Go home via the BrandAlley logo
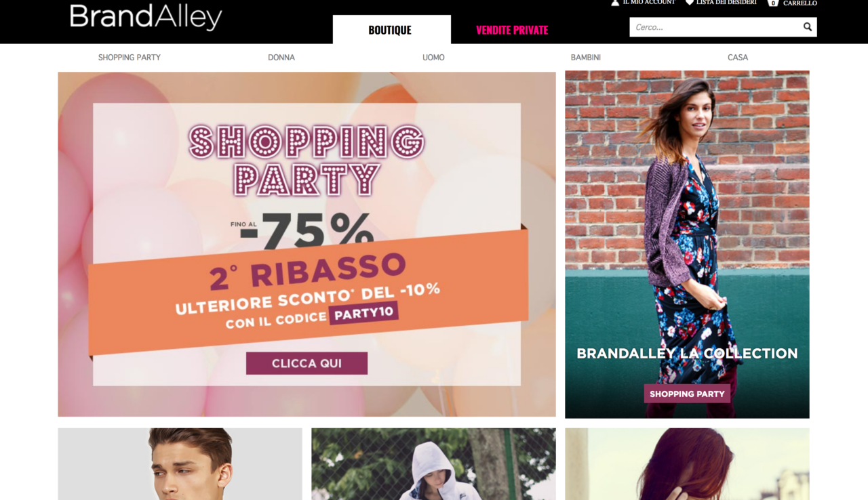This screenshot has height=500, width=868. tap(146, 17)
